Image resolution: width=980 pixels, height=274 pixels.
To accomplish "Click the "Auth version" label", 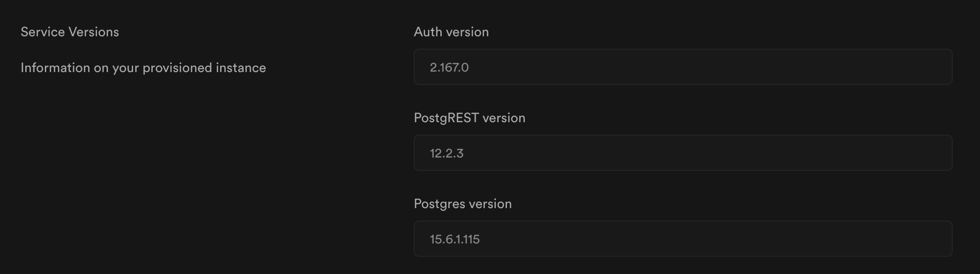I will [451, 32].
